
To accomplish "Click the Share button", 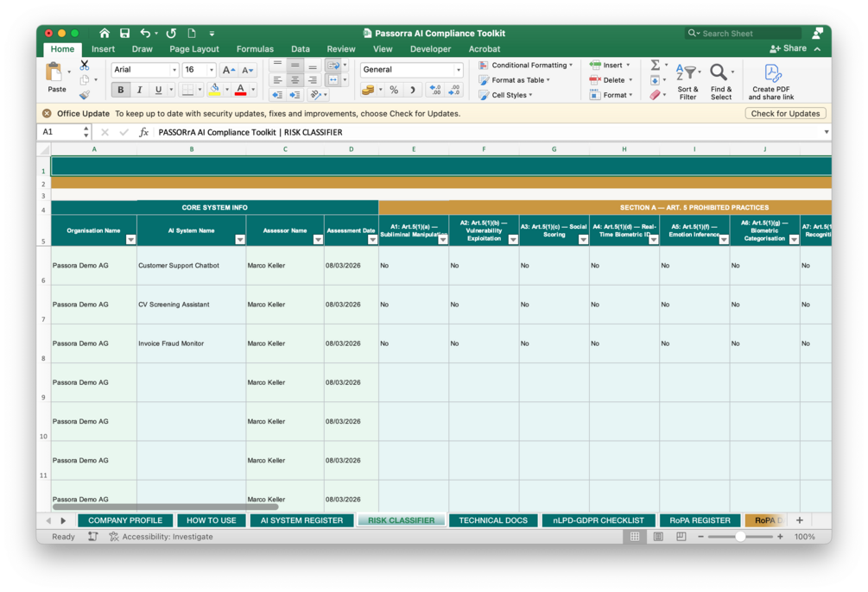I will (x=789, y=48).
